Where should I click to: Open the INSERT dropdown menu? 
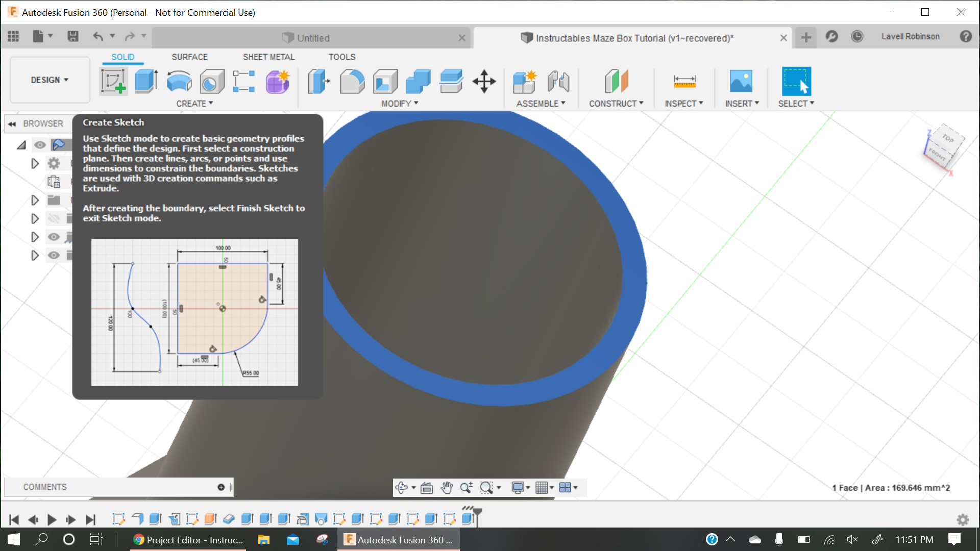(x=742, y=104)
